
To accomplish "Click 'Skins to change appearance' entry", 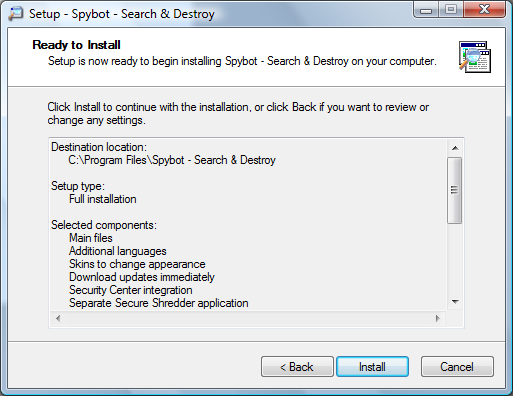I will [137, 264].
